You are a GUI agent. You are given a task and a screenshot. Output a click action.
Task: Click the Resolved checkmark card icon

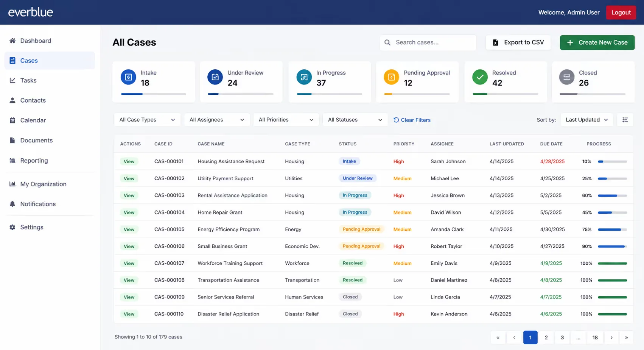point(480,77)
